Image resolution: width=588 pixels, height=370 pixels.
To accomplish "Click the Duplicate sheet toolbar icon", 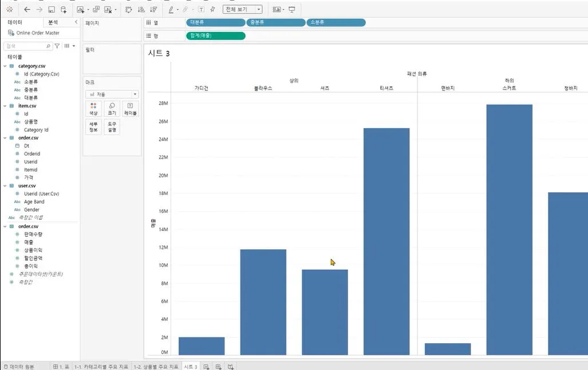I will pos(96,9).
